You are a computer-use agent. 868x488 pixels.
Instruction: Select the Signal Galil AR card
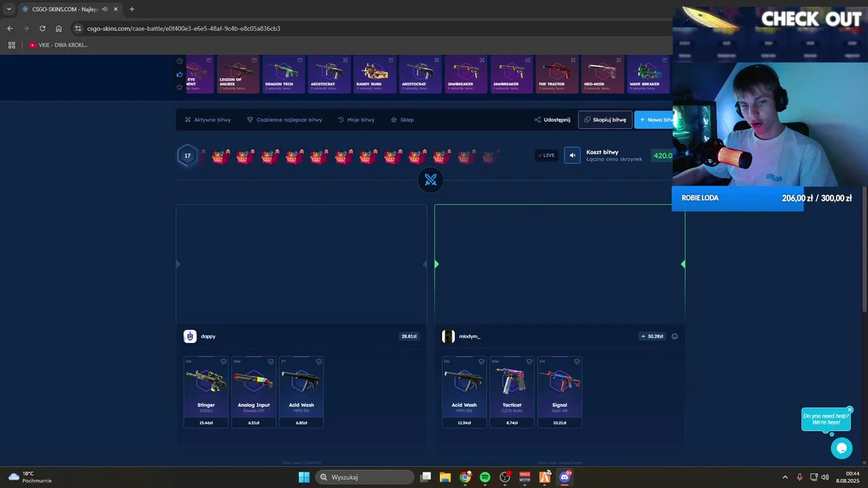[x=559, y=392]
